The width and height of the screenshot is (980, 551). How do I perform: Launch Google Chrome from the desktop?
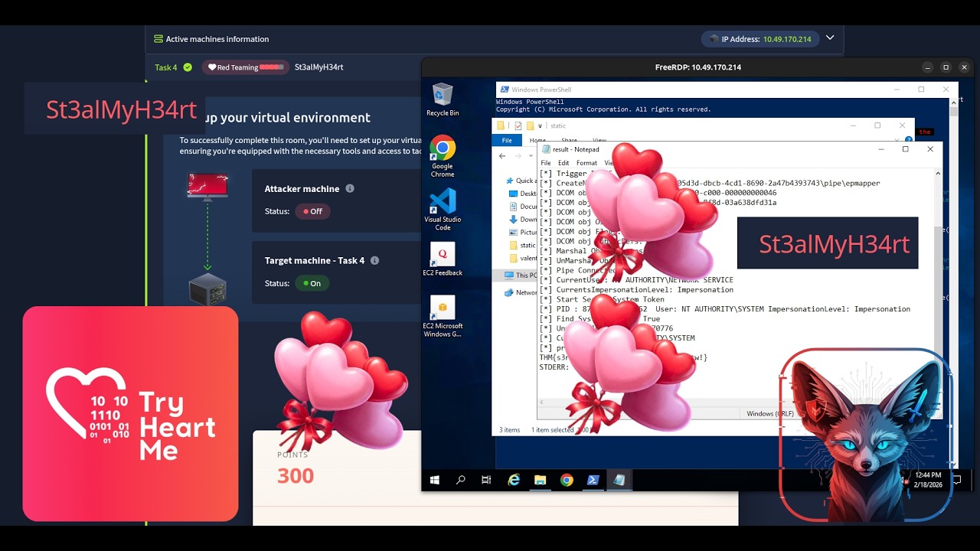(x=443, y=156)
